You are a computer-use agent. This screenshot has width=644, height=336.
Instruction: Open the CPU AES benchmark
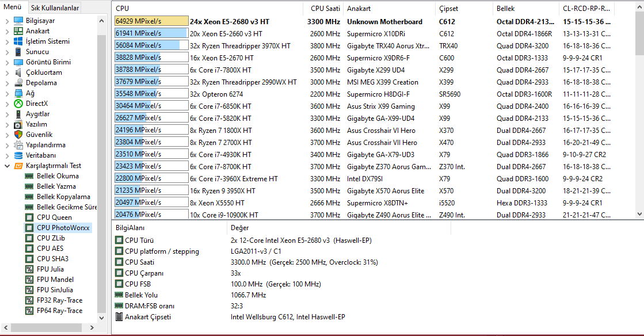50,248
